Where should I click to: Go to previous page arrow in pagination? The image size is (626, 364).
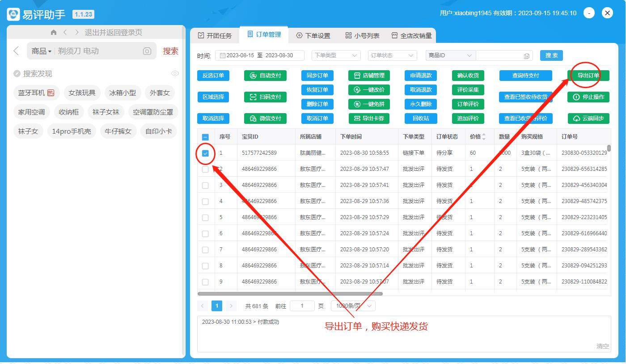[203, 306]
